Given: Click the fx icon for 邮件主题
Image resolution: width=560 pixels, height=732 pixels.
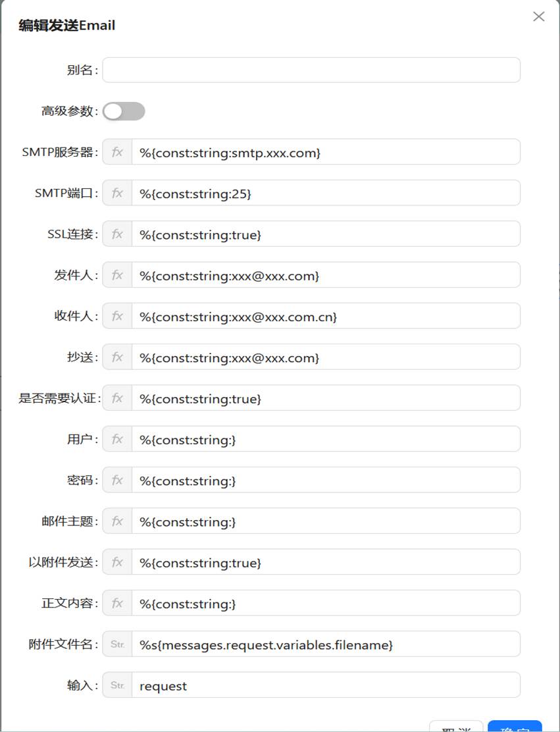Looking at the screenshot, I should (x=117, y=521).
